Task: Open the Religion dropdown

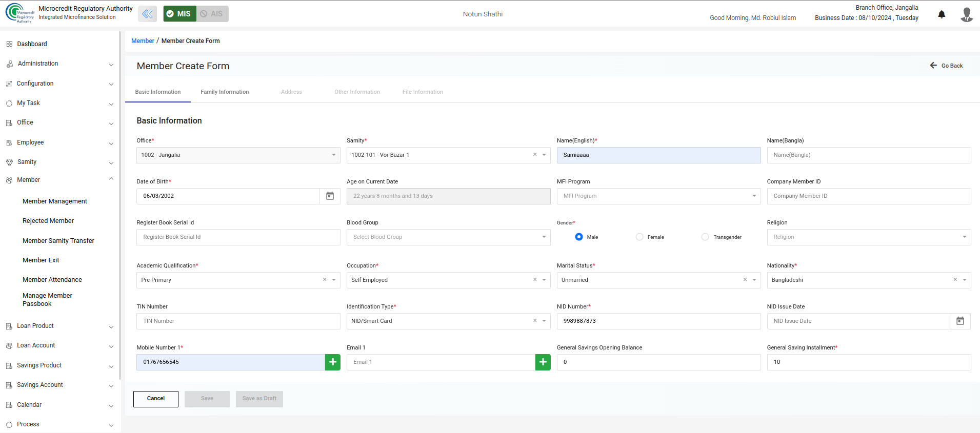Action: coord(869,237)
